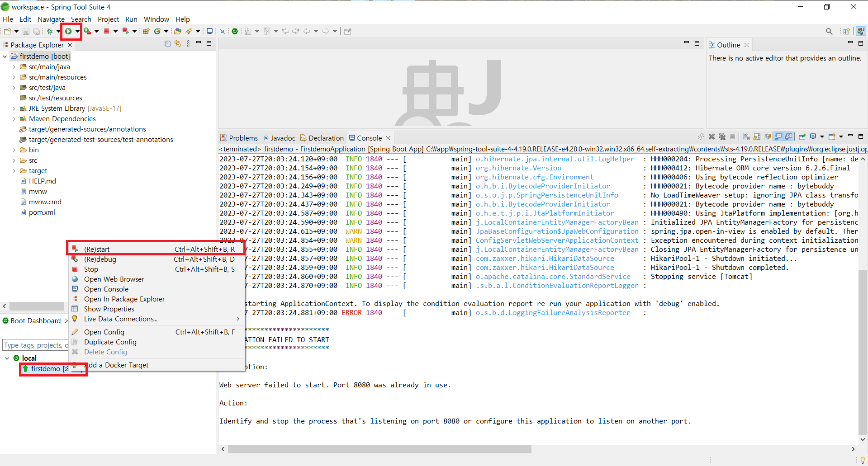868x466 pixels.
Task: Click the magnifier Quick Access search icon
Action: (x=829, y=31)
